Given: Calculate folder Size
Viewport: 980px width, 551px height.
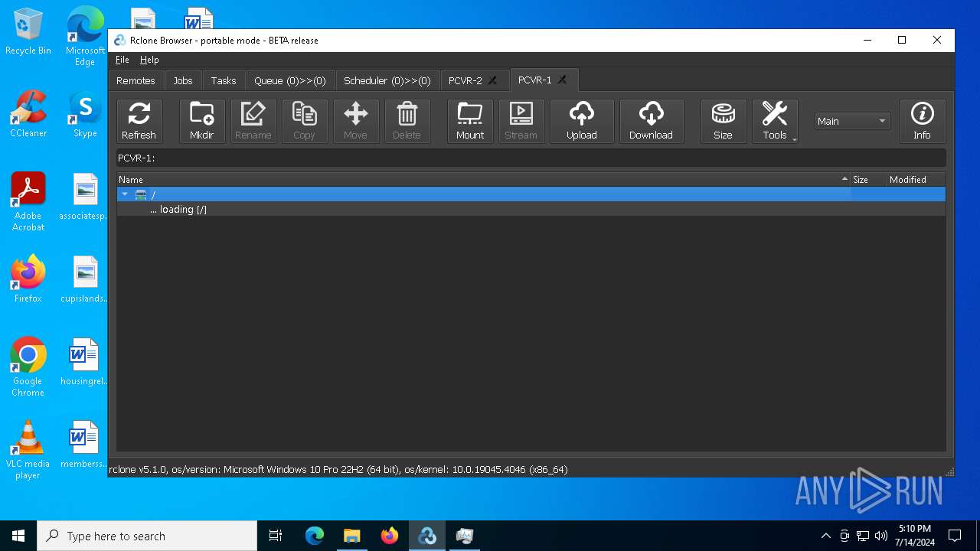Looking at the screenshot, I should click(724, 121).
